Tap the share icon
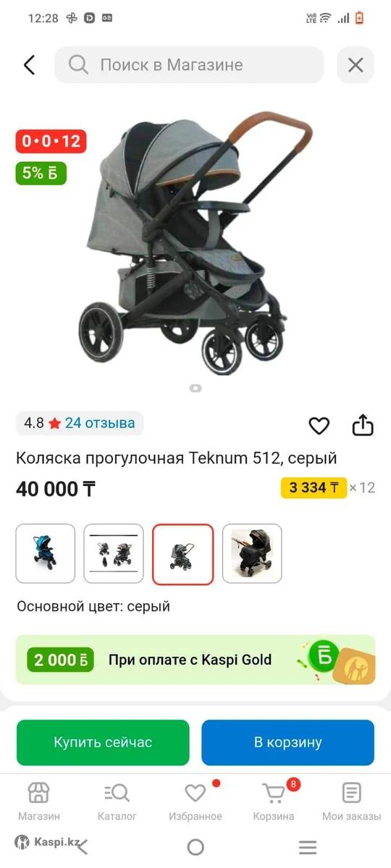 click(x=363, y=425)
